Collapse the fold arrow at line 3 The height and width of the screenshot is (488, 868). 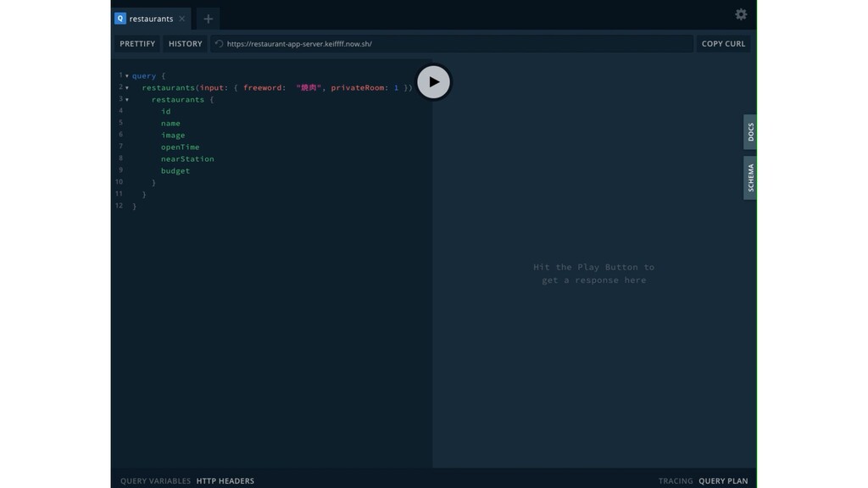(127, 100)
